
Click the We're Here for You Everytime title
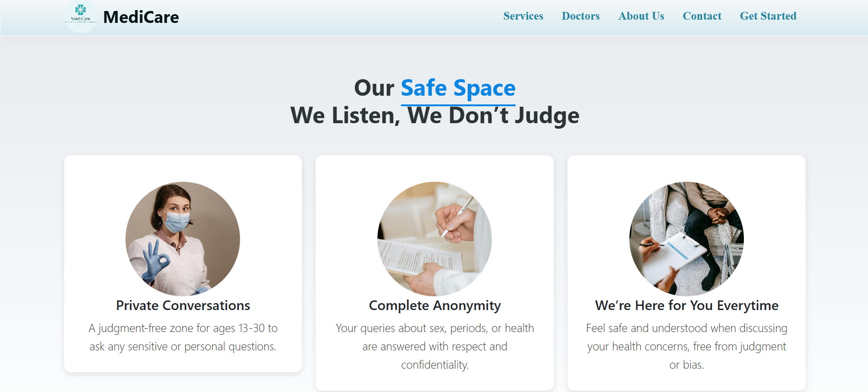tap(687, 305)
